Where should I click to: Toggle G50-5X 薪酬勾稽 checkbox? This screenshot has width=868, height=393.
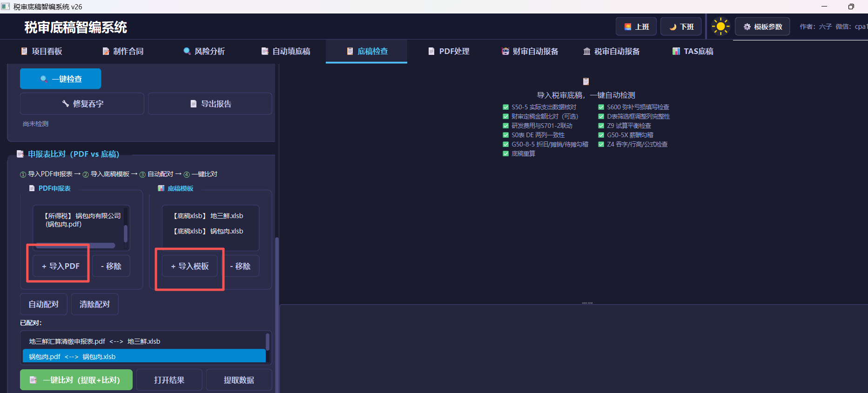pyautogui.click(x=601, y=135)
